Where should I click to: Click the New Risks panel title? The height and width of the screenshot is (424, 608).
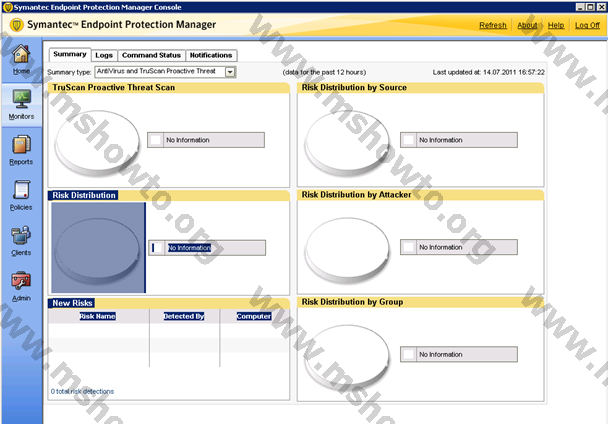click(x=72, y=303)
